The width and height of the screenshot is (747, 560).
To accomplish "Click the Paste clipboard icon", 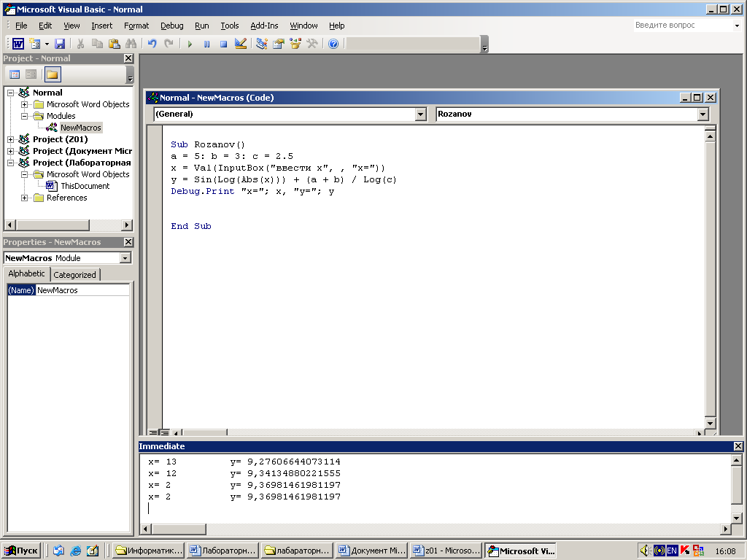I will [x=115, y=44].
